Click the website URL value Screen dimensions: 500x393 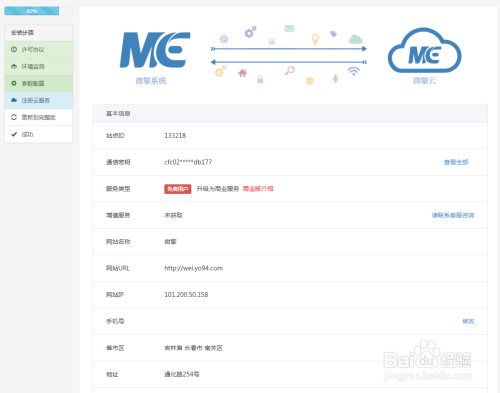194,268
